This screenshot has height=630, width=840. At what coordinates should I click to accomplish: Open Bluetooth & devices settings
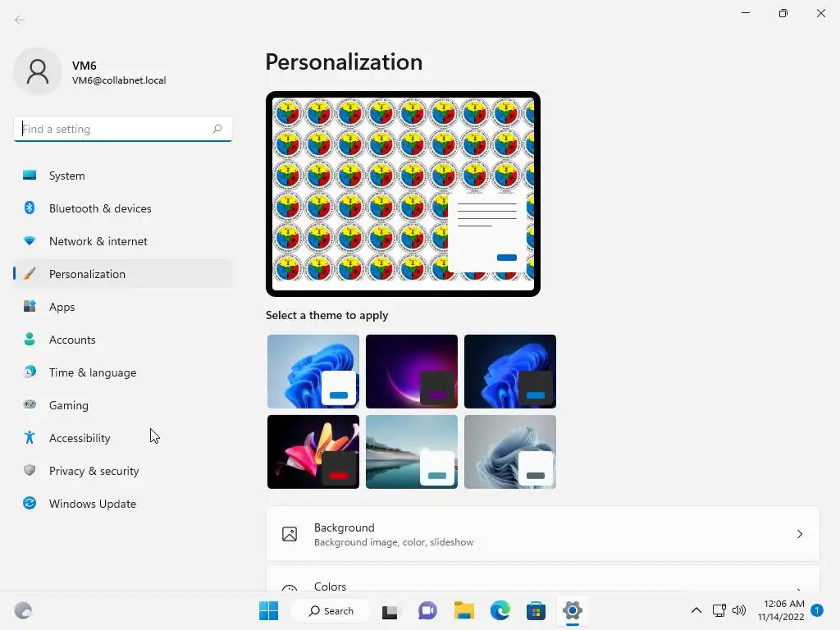[123, 208]
